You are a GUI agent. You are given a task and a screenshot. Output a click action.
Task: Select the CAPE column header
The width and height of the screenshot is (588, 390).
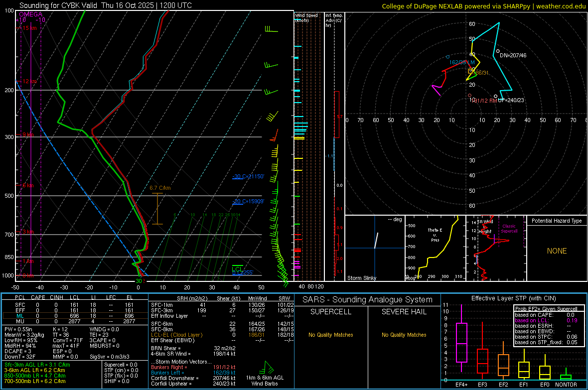(x=38, y=297)
